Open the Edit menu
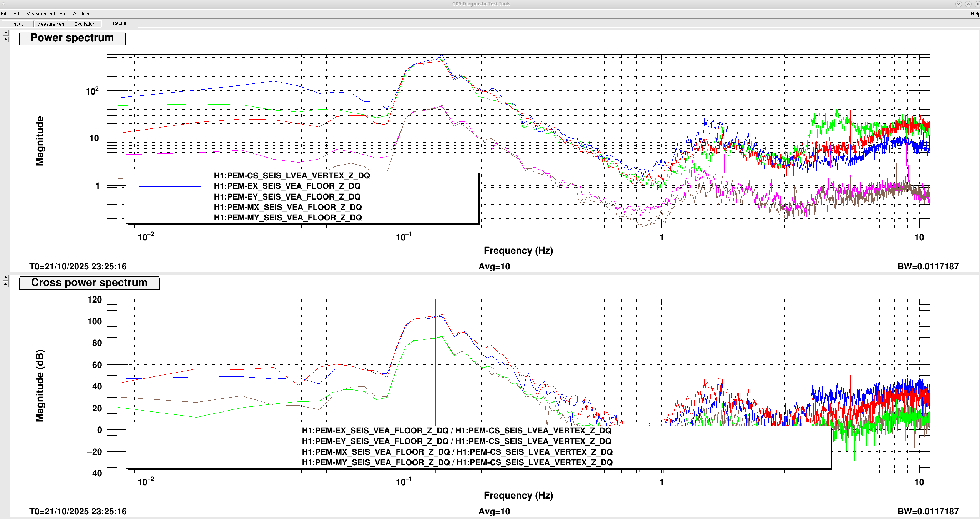 (17, 14)
